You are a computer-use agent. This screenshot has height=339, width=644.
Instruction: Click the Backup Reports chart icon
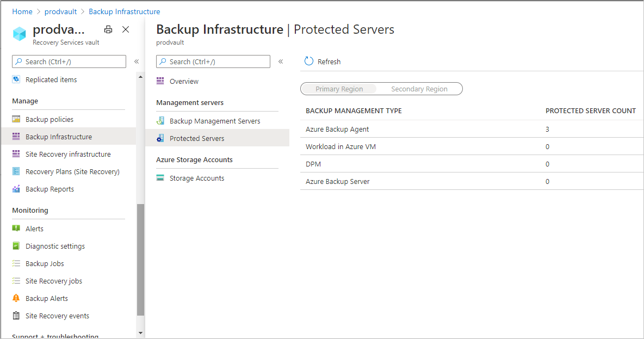click(16, 189)
